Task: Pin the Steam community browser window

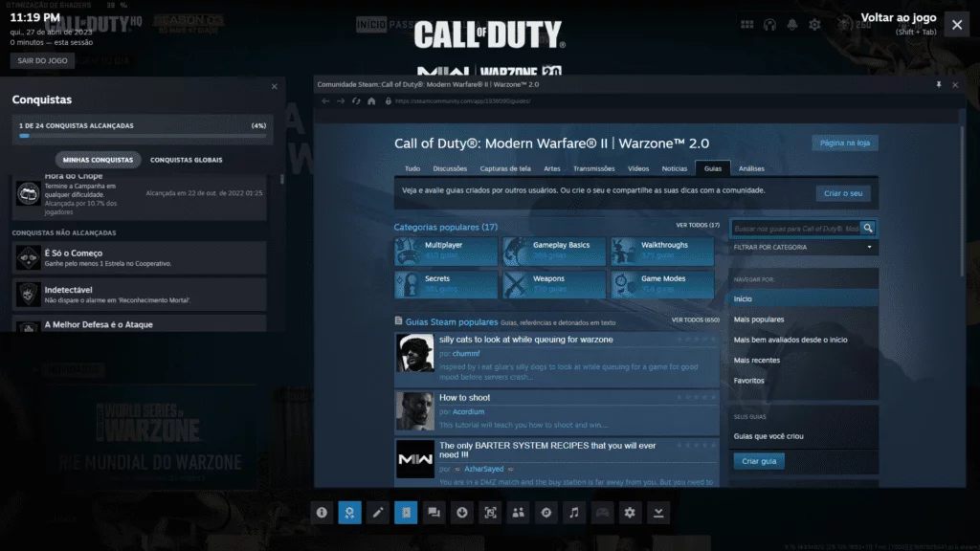Action: [938, 85]
